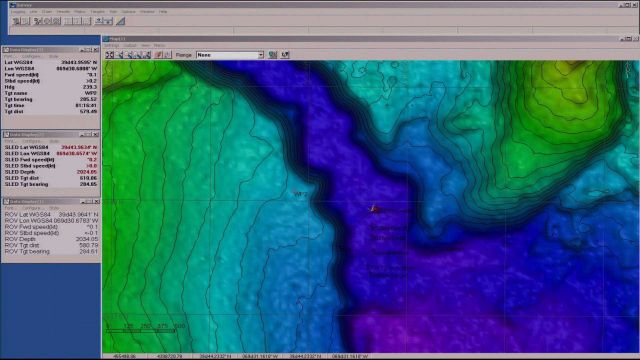Open the Output menu in Map window
This screenshot has height=360, width=640.
[130, 45]
